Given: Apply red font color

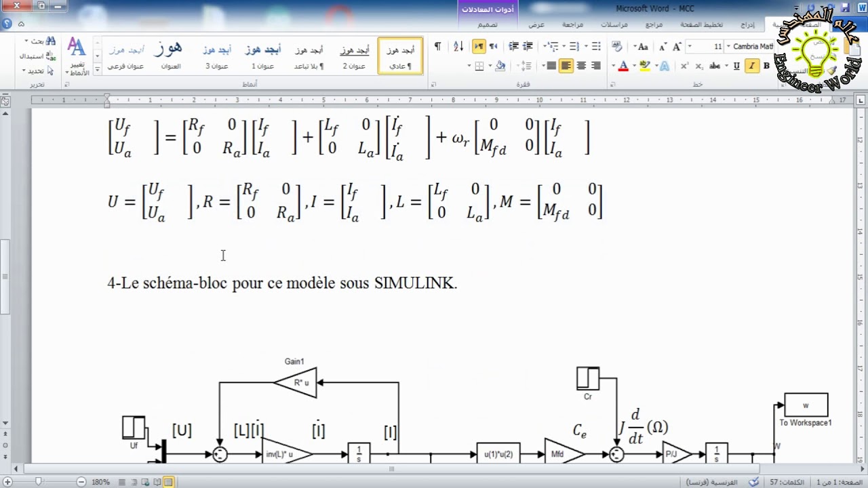Looking at the screenshot, I should 623,66.
